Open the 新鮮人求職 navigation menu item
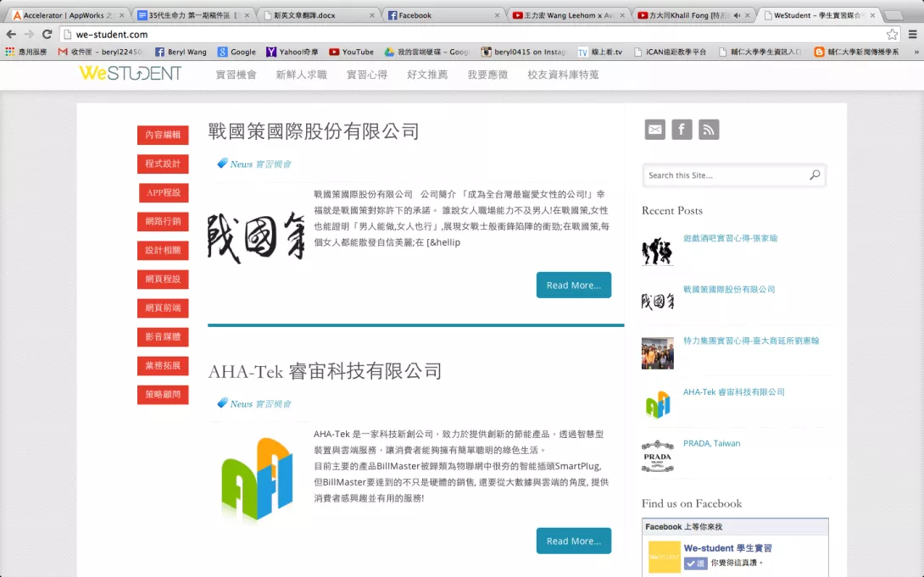924x577 pixels. coord(301,75)
